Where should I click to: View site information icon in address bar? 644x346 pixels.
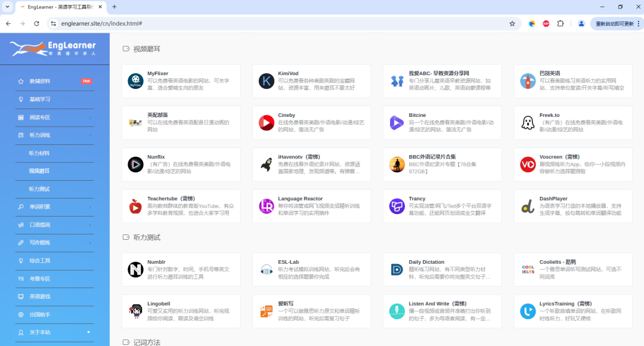tap(53, 24)
